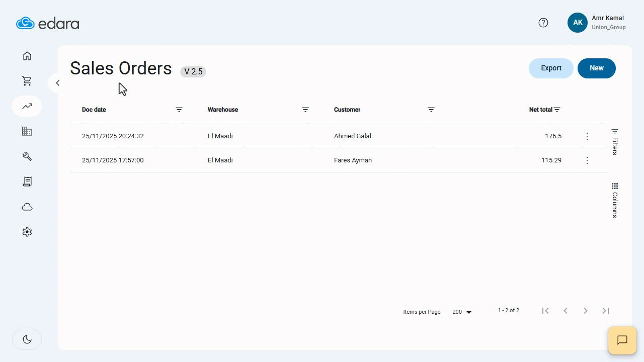Open filter menu for Customer column

tap(431, 110)
